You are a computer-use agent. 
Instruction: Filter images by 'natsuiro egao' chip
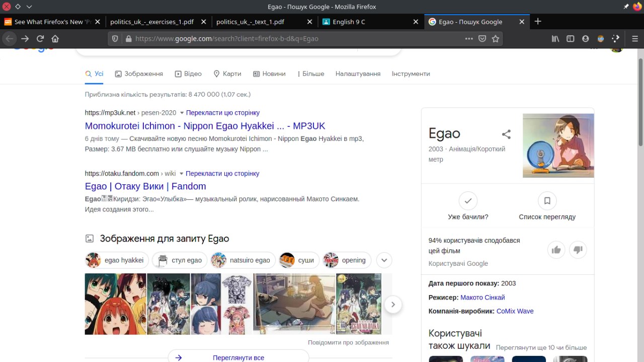coord(243,260)
